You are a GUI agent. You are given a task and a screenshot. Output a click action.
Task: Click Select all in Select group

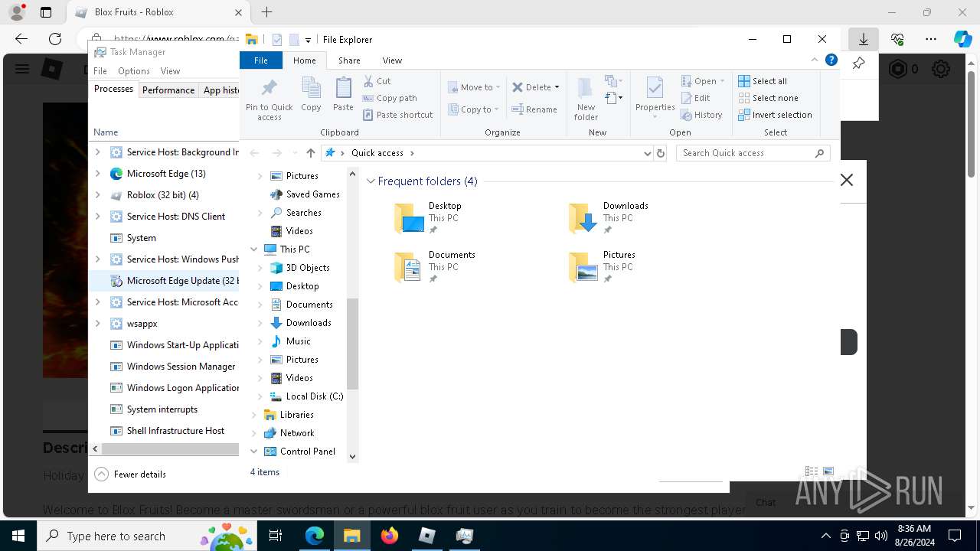tap(763, 81)
